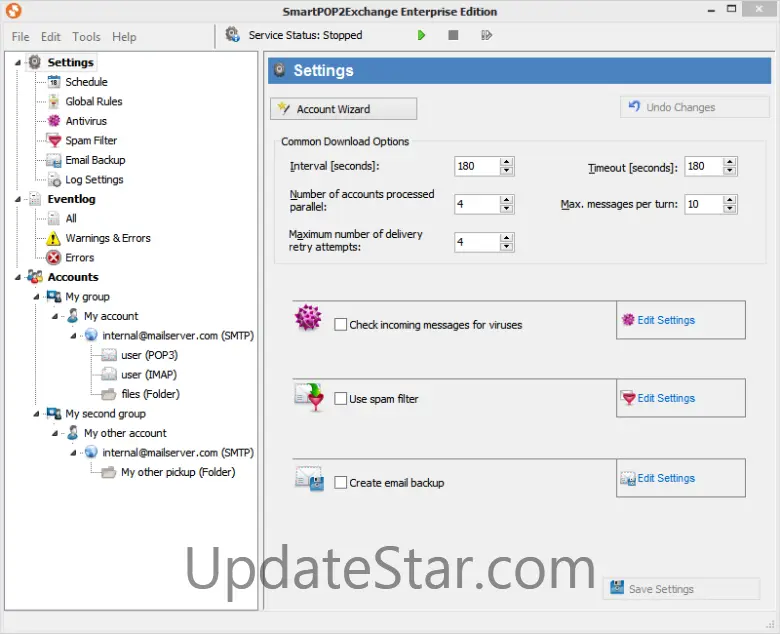Screen dimensions: 780x634
Task: Select the Email Backup icon in the tree
Action: pos(54,160)
